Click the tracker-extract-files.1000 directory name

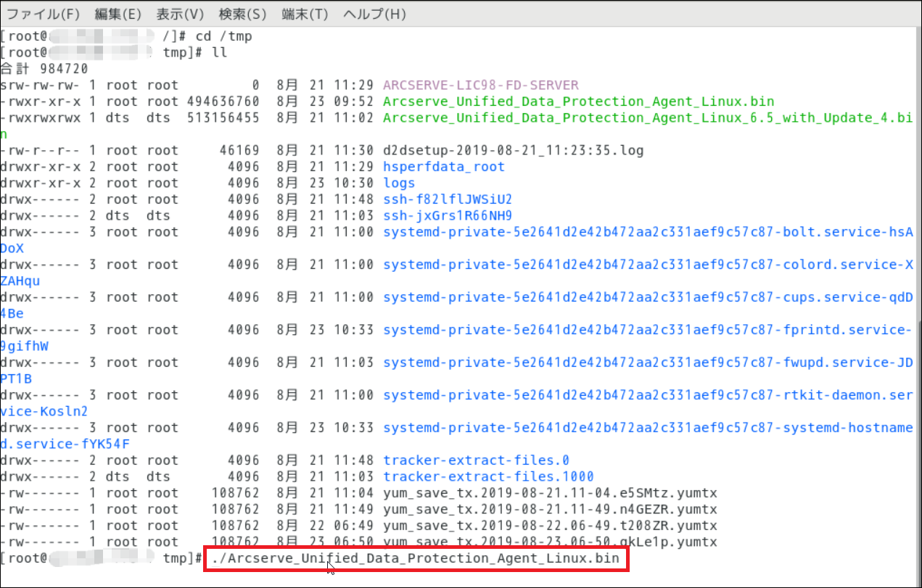[489, 476]
